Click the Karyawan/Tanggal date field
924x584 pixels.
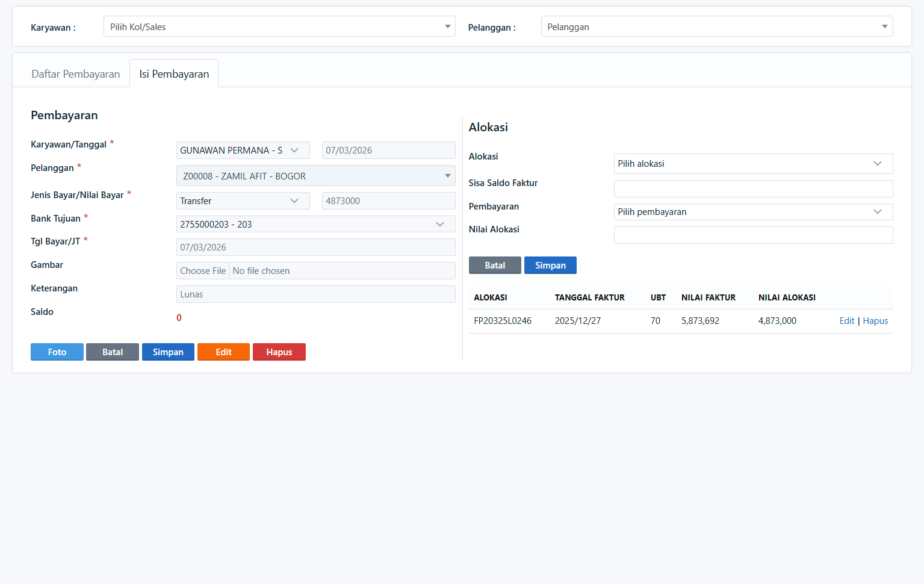(388, 151)
